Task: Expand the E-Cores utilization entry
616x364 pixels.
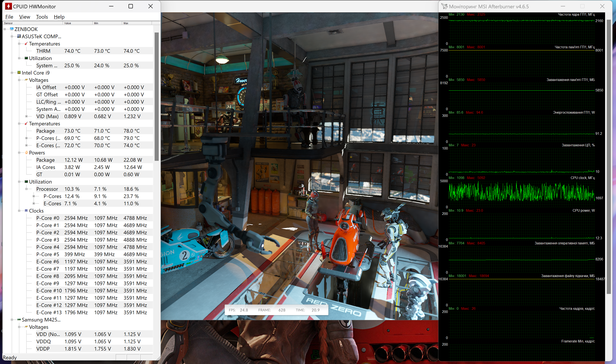Action: 34,204
